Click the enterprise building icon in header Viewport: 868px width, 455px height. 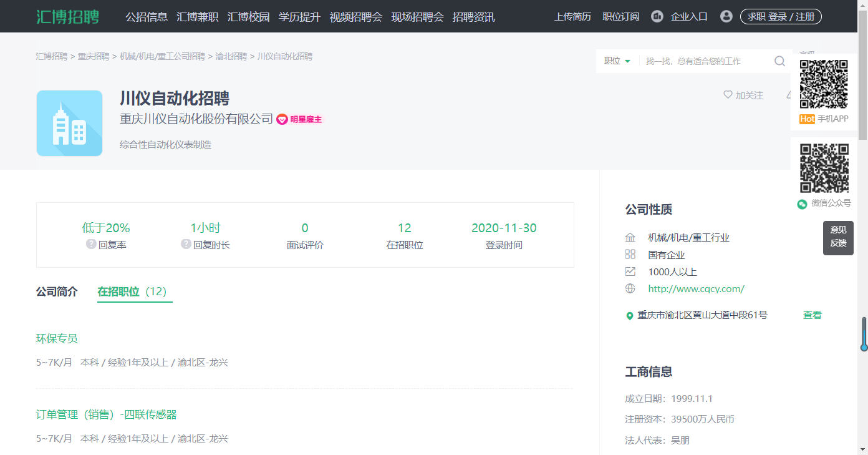click(657, 16)
